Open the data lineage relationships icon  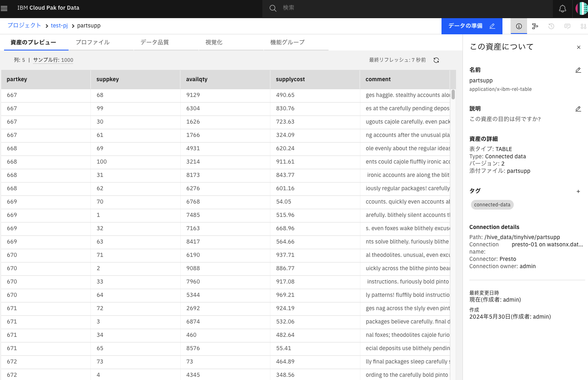click(535, 26)
